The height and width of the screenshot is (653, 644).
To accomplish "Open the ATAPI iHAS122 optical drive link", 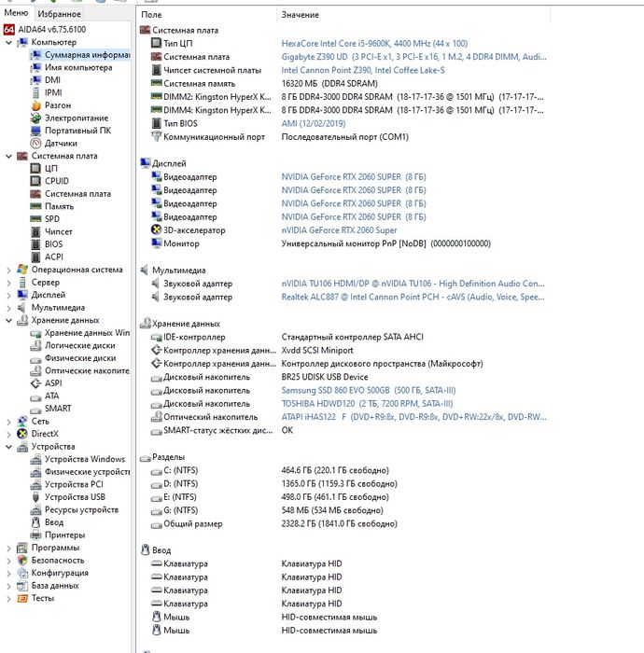I will pos(413,417).
